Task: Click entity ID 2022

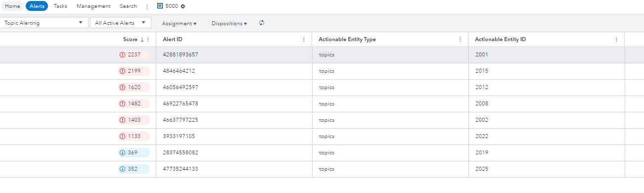Action: [x=481, y=137]
